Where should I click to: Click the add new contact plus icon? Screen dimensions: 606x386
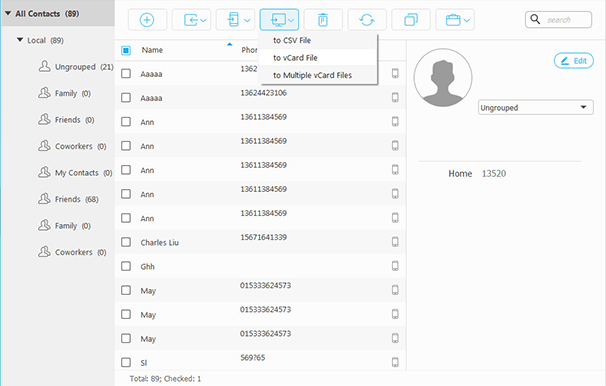point(147,20)
